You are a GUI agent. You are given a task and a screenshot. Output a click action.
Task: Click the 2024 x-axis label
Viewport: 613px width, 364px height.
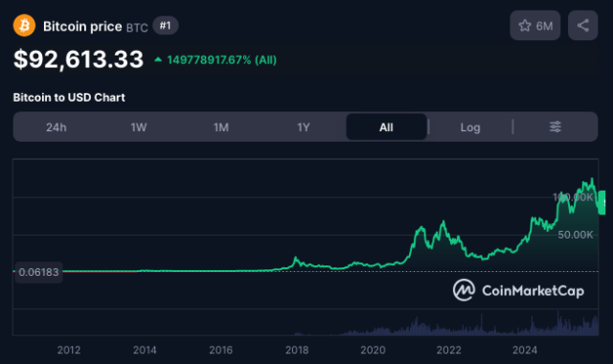(x=525, y=350)
